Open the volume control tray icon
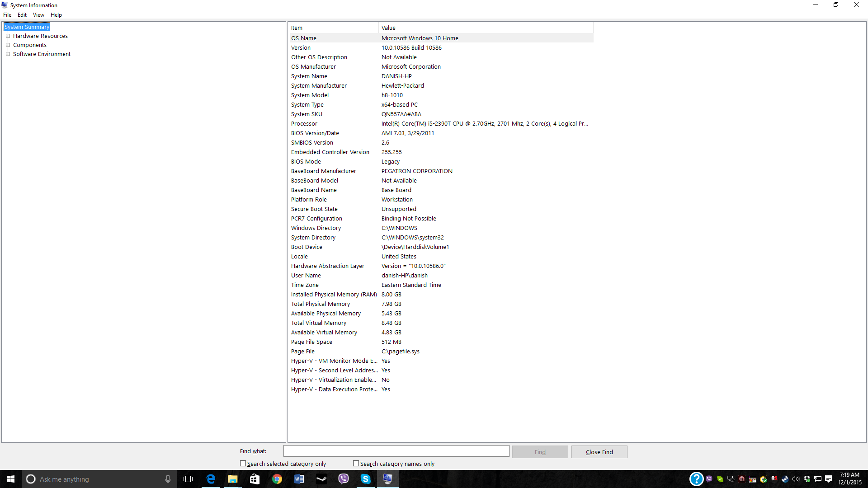Image resolution: width=868 pixels, height=488 pixels. 796,479
